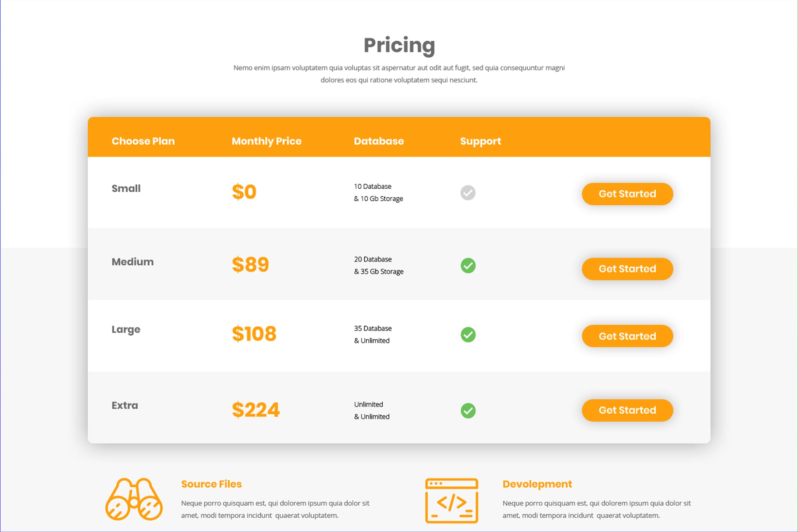The image size is (798, 532).
Task: Select the Small plan row
Action: tap(126, 188)
